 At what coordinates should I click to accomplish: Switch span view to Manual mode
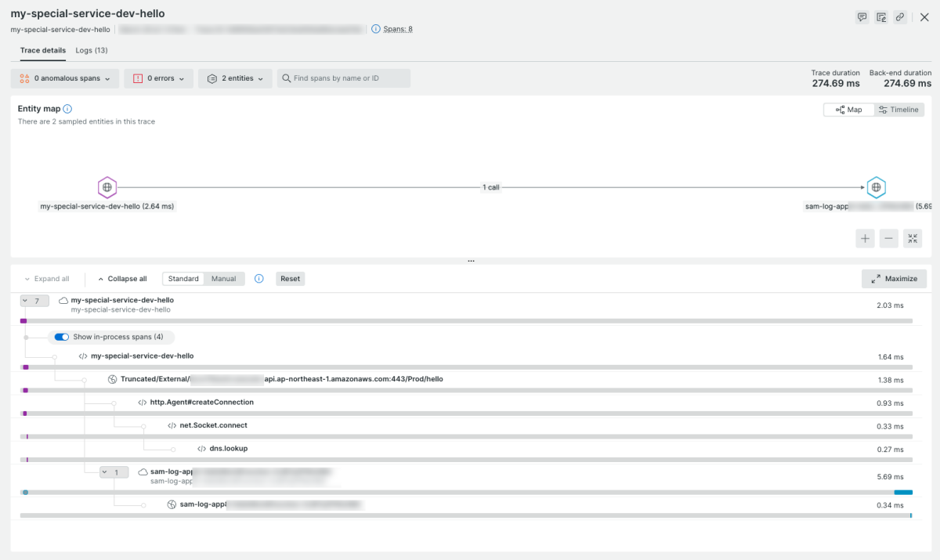pyautogui.click(x=224, y=279)
